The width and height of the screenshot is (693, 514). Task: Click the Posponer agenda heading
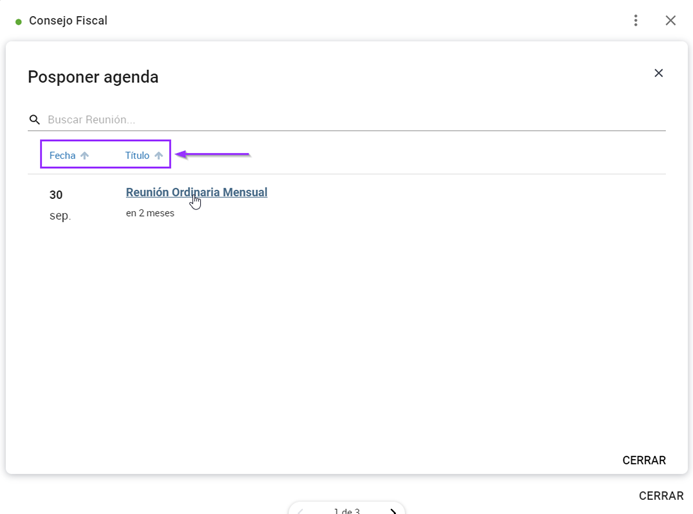point(93,77)
